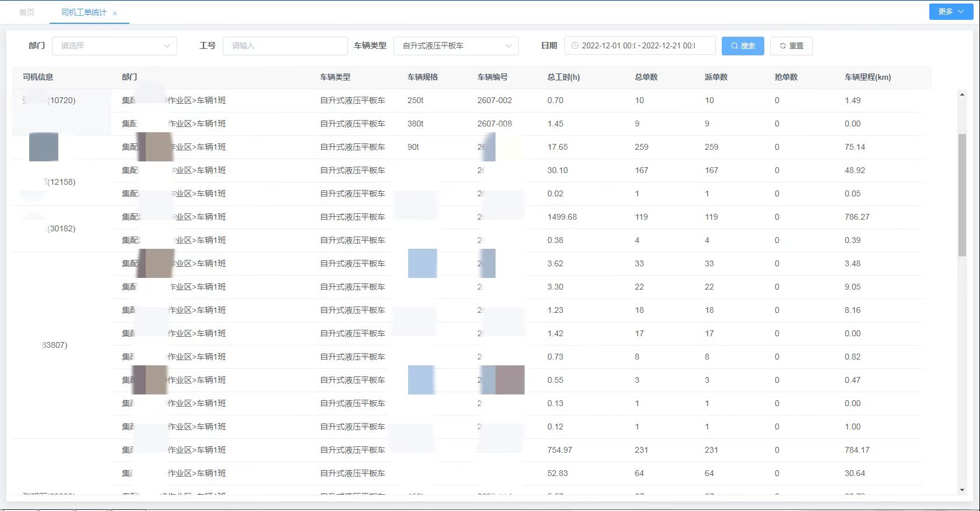The image size is (980, 511).
Task: Click the scrollbar down arrow
Action: click(x=962, y=490)
